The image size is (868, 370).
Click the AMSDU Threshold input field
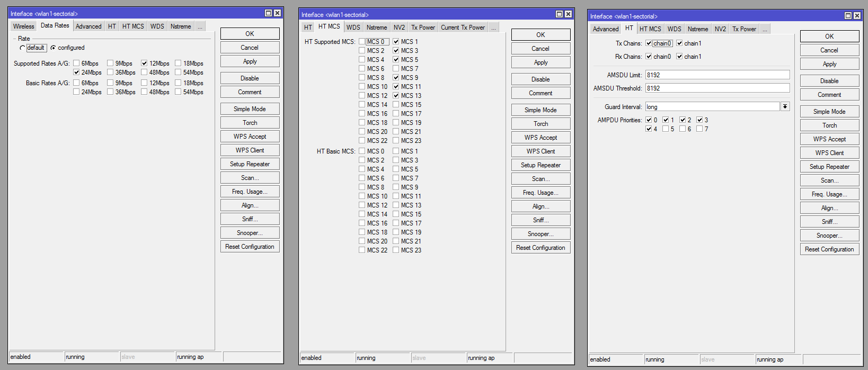tap(718, 88)
